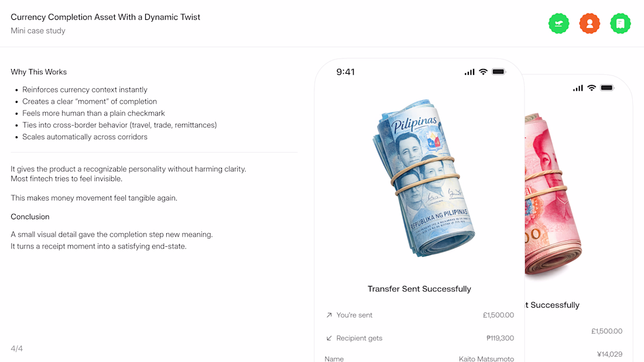This screenshot has height=362, width=644.
Task: Click the battery icon on the yuan phone
Action: (x=607, y=88)
